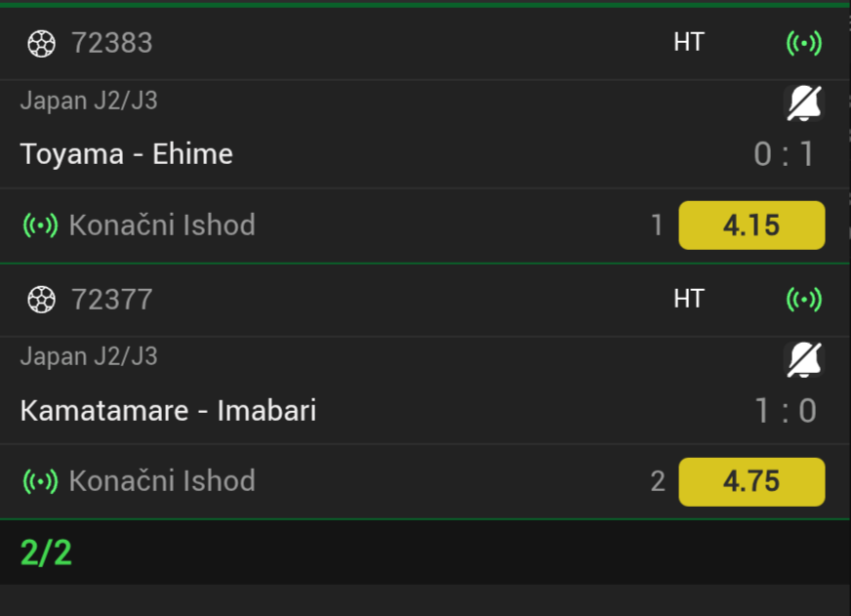Click the Toyama match score 0 : 1

tap(784, 154)
